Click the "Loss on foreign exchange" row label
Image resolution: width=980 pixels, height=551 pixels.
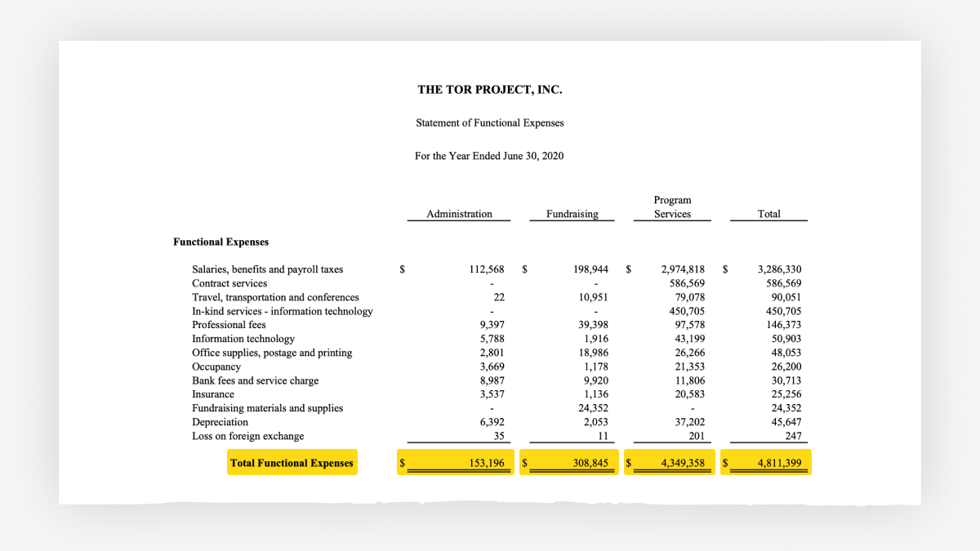[x=248, y=436]
